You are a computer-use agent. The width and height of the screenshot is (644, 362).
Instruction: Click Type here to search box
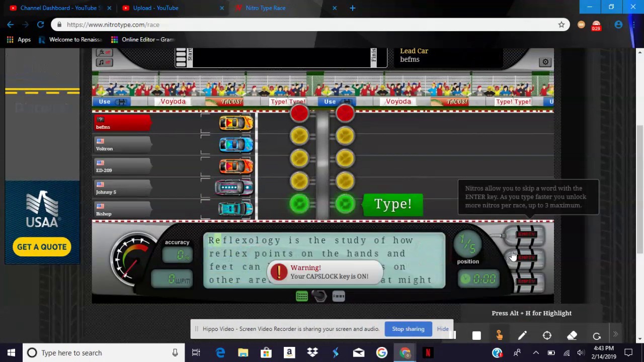pos(103,352)
